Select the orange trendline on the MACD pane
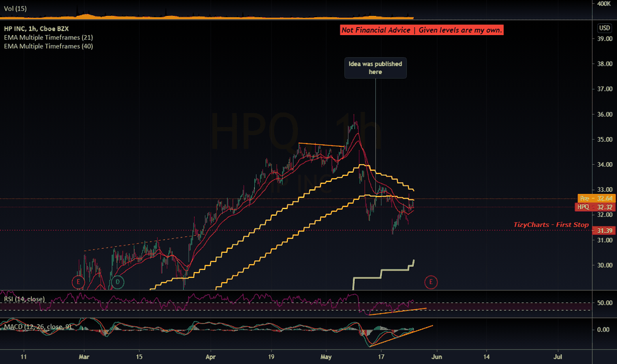The width and height of the screenshot is (617, 364). click(401, 336)
